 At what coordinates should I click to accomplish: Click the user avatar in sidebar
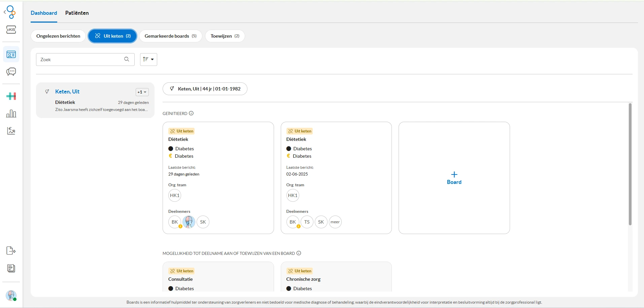click(11, 296)
